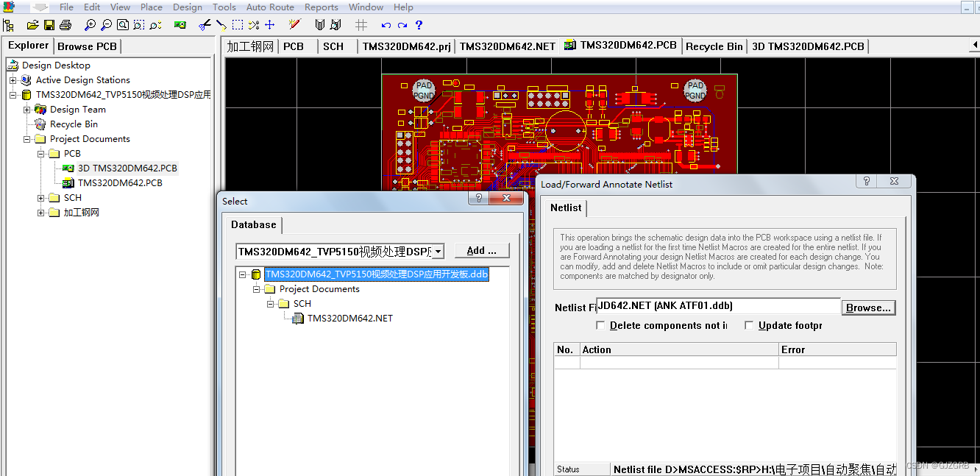Image resolution: width=980 pixels, height=476 pixels.
Task: Select TMS320DM642.NET in the Select dialog tree
Action: (x=349, y=318)
